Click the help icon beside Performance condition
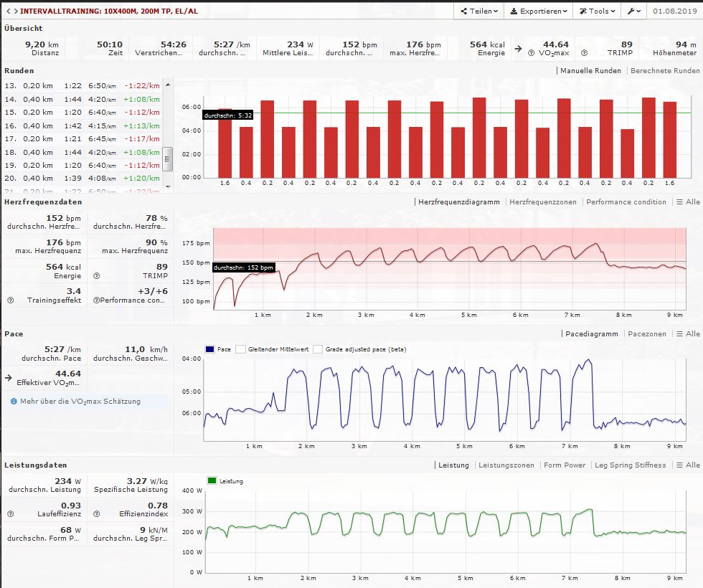Viewport: 703px width, 588px height. pos(95,300)
